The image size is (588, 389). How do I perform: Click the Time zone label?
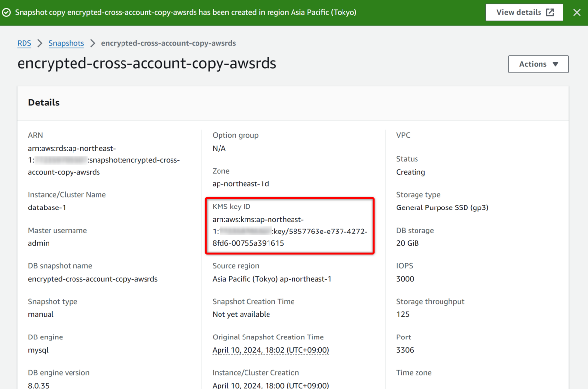coord(414,373)
